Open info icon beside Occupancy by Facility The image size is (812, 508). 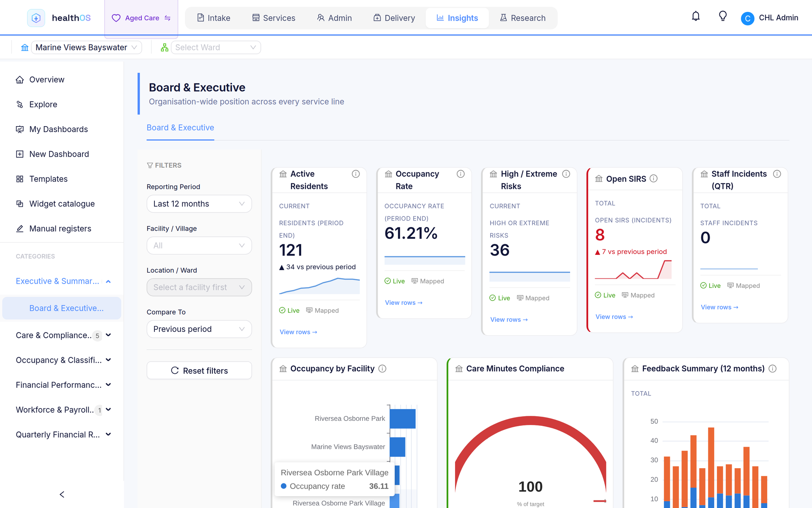pyautogui.click(x=382, y=369)
